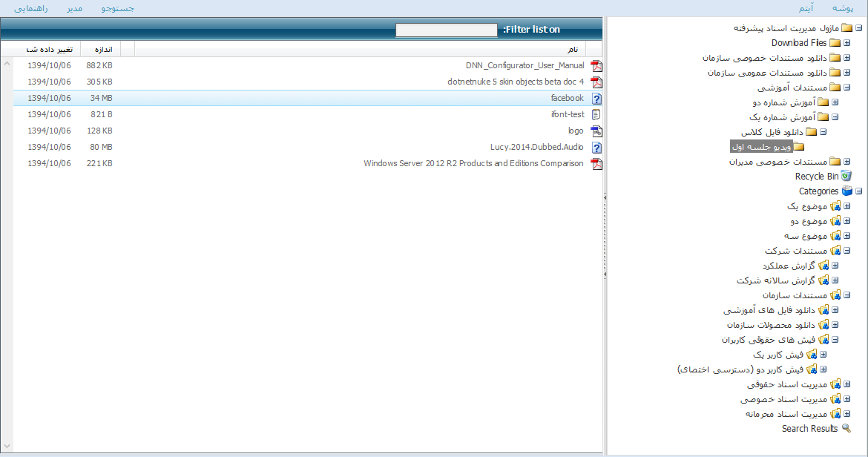Image resolution: width=868 pixels, height=457 pixels.
Task: Click the image file icon beside logo
Action: 596,131
